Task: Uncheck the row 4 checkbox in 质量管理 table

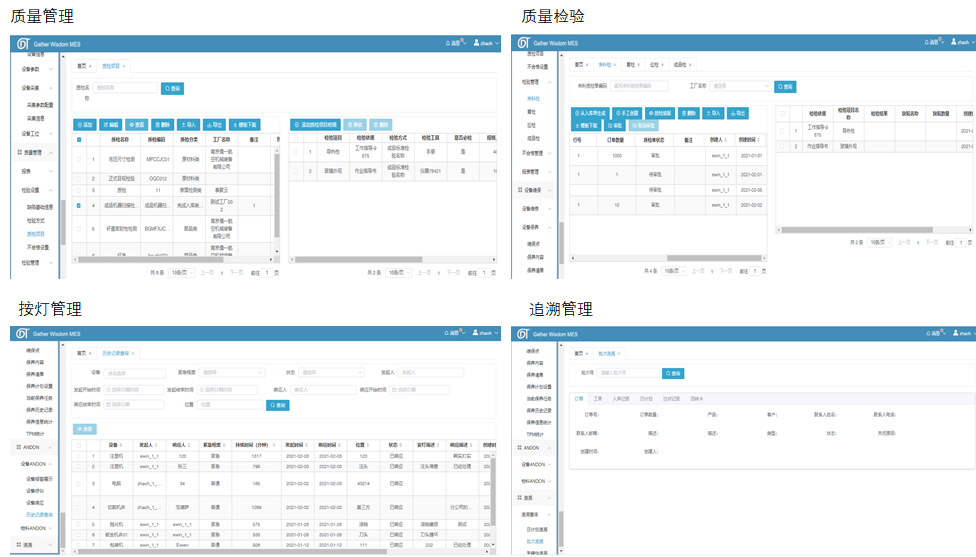Action: coord(79,205)
